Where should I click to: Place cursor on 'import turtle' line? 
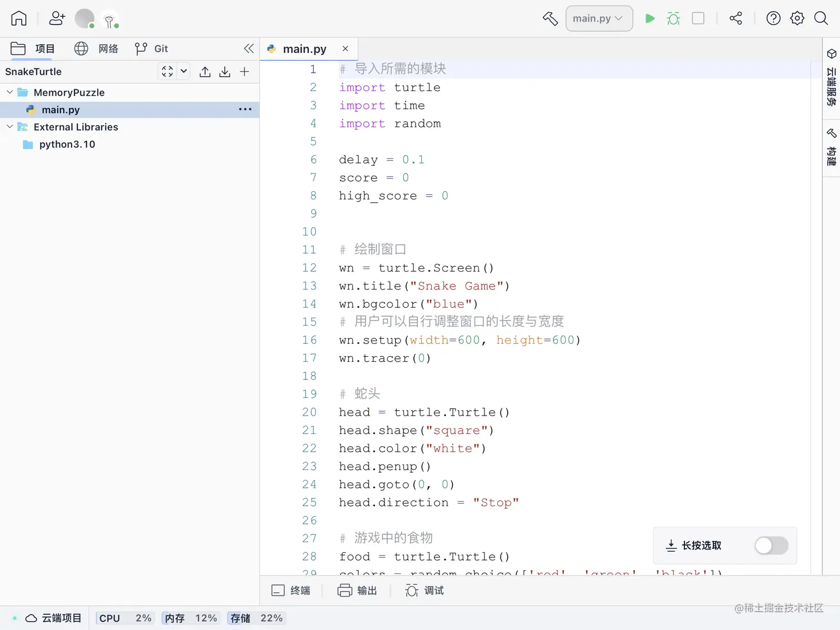click(389, 87)
